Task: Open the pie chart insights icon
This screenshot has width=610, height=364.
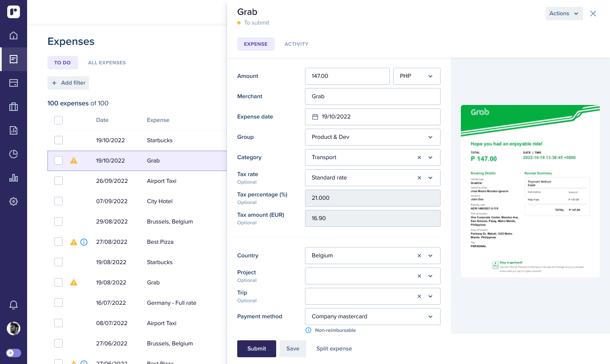Action: (x=14, y=154)
